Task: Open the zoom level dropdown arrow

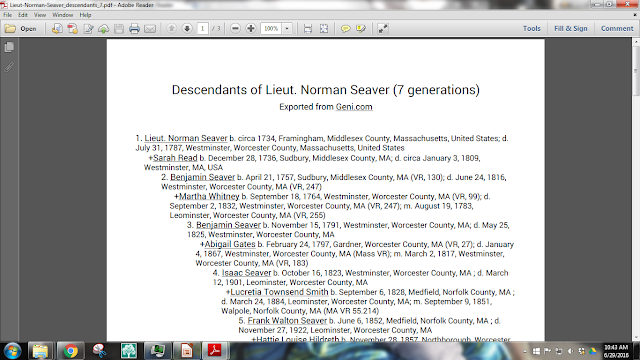Action: (287, 29)
